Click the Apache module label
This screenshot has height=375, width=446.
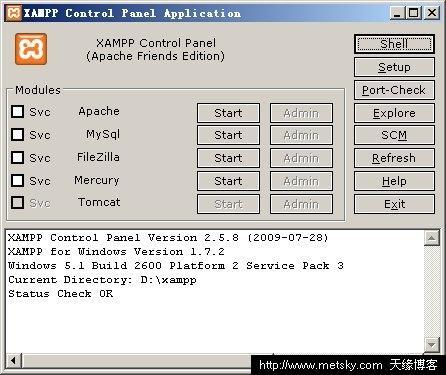click(99, 111)
